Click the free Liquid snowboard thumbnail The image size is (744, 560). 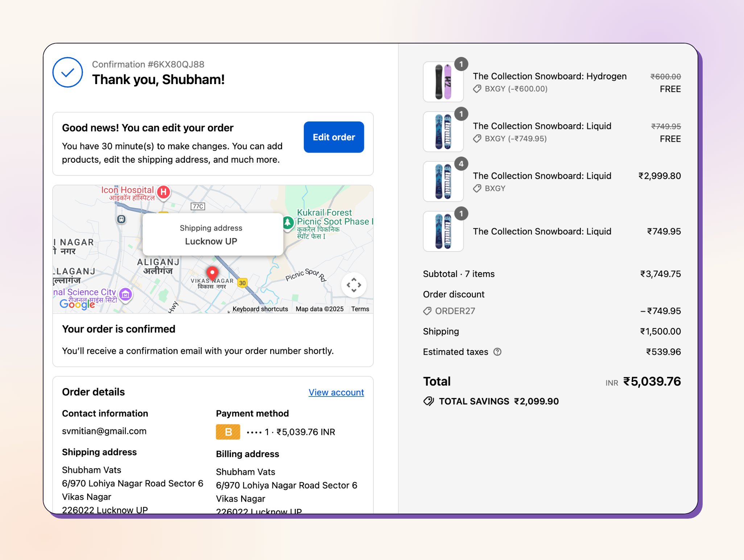click(x=443, y=132)
